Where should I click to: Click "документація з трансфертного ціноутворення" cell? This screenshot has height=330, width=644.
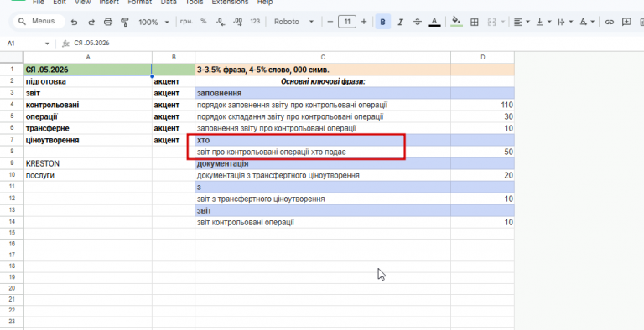[323, 175]
